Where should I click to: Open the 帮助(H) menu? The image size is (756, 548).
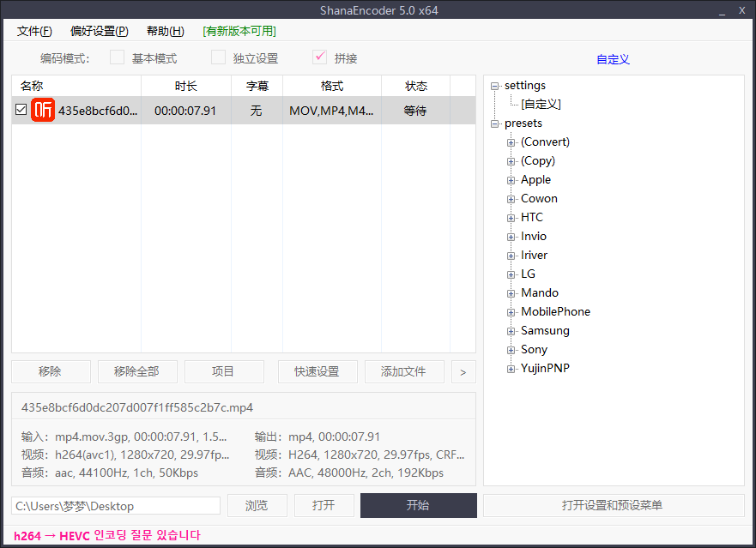click(166, 32)
